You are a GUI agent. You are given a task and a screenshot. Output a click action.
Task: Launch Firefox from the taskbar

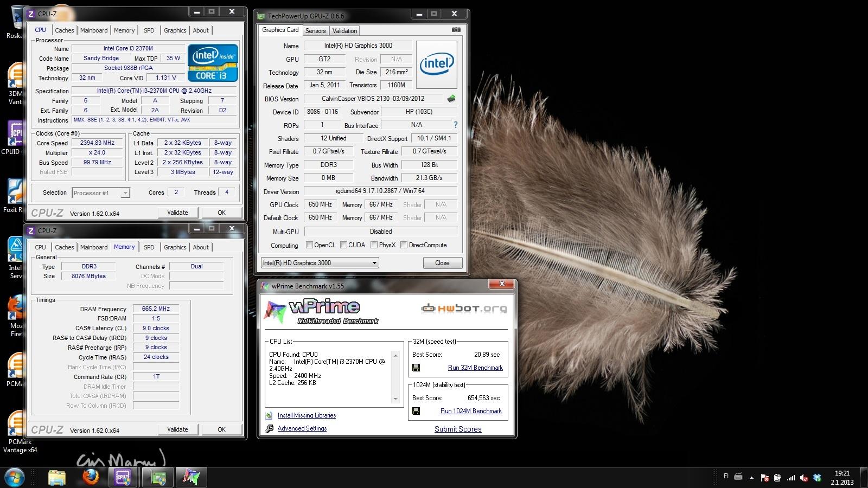(x=91, y=477)
